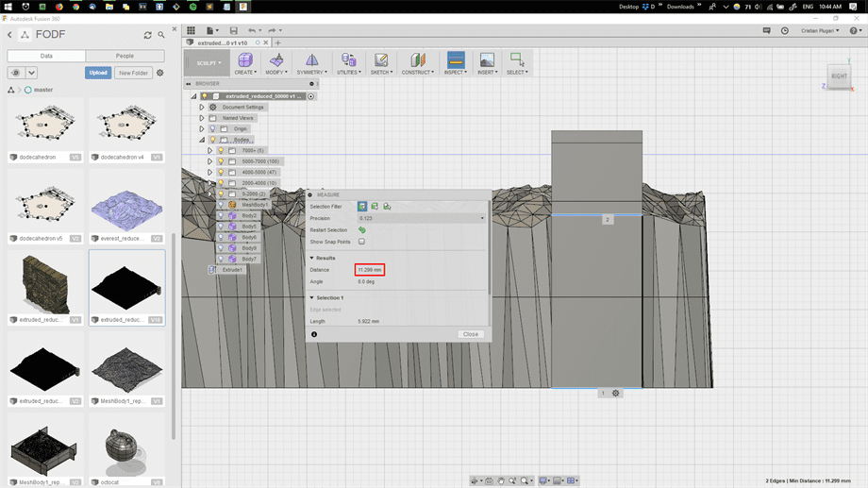Open the gear next to selection marker 1
The image size is (868, 488).
point(615,394)
